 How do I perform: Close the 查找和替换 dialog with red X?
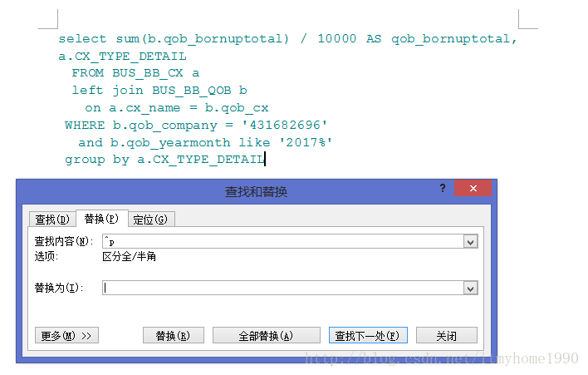point(473,188)
